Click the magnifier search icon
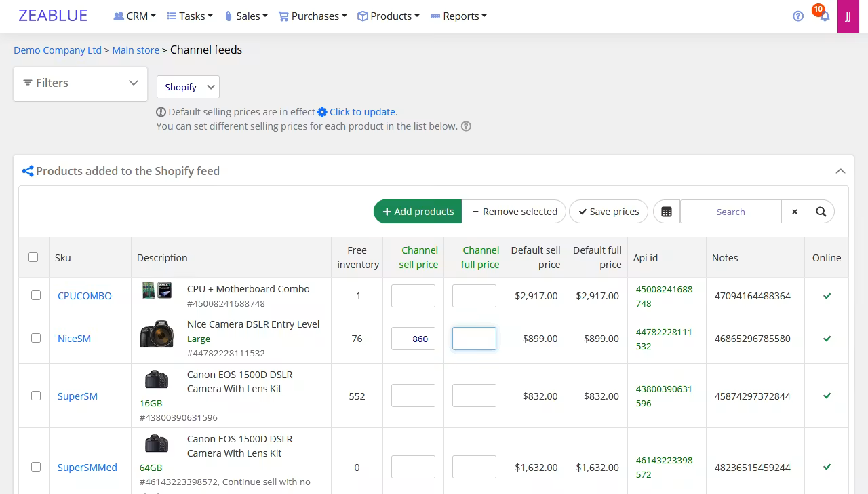The height and width of the screenshot is (494, 868). [821, 212]
